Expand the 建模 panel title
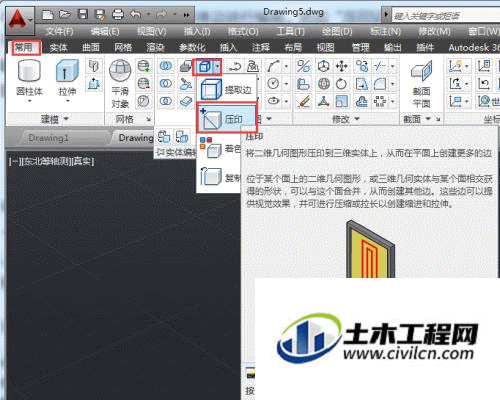Image resolution: width=500 pixels, height=400 pixels. pos(55,119)
